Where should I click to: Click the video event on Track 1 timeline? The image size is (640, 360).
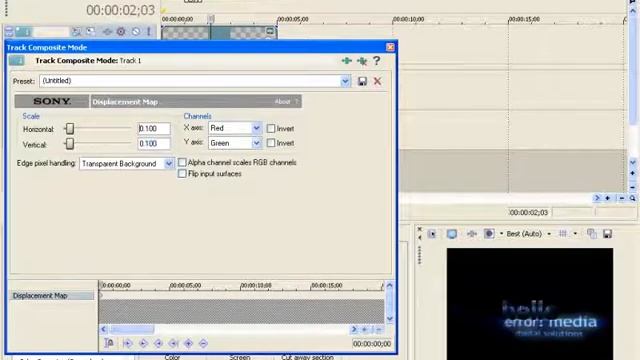pos(219,33)
